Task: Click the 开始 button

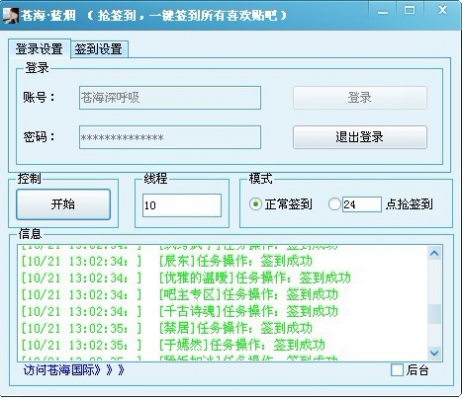Action: click(x=63, y=204)
